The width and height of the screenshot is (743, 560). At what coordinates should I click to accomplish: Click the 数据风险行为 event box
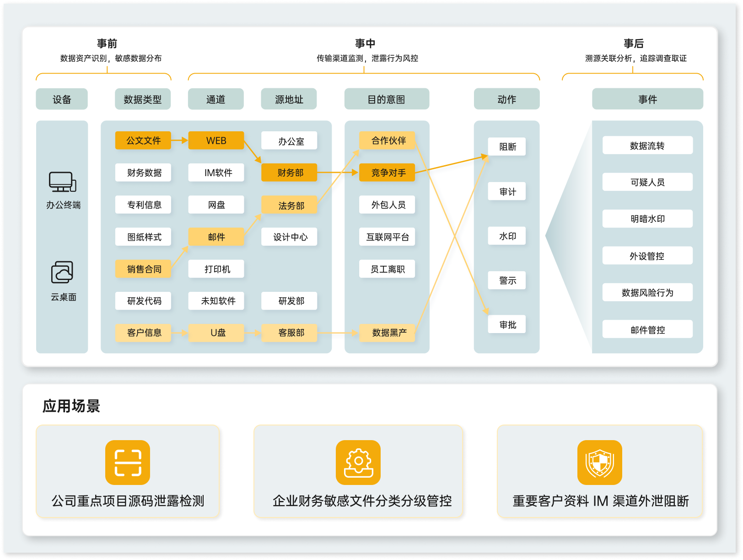pyautogui.click(x=647, y=292)
